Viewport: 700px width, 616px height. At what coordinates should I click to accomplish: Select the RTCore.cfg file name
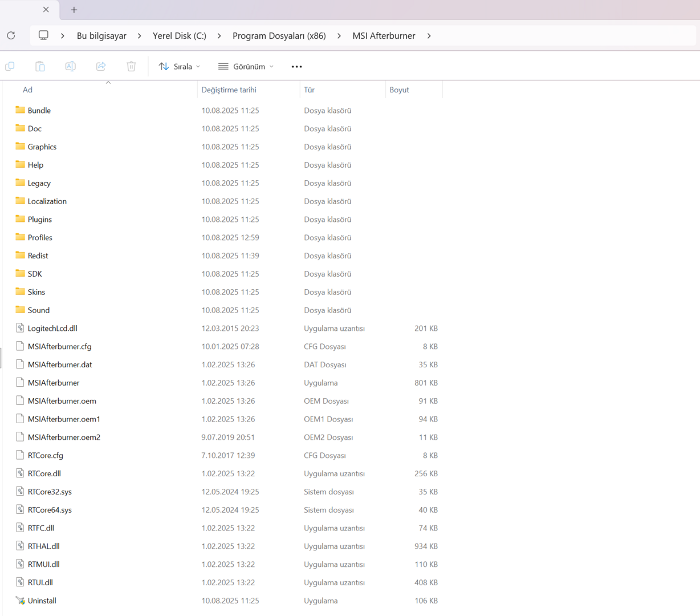(x=46, y=455)
